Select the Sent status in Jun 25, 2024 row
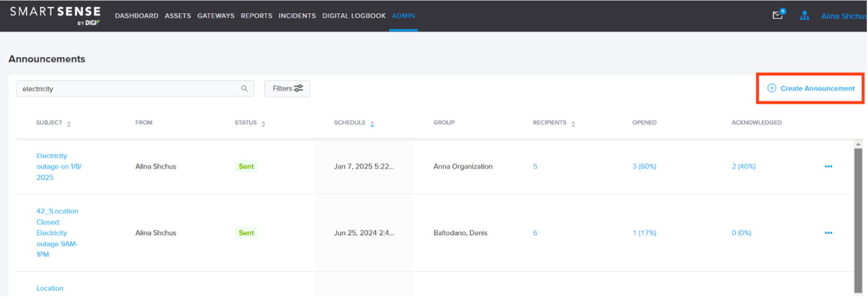The image size is (868, 298). 246,232
